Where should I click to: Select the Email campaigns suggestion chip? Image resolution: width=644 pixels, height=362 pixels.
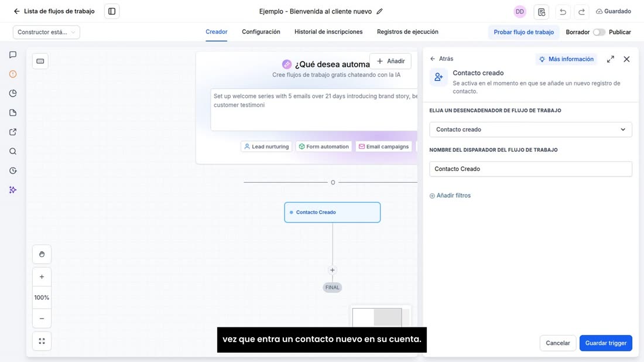383,146
